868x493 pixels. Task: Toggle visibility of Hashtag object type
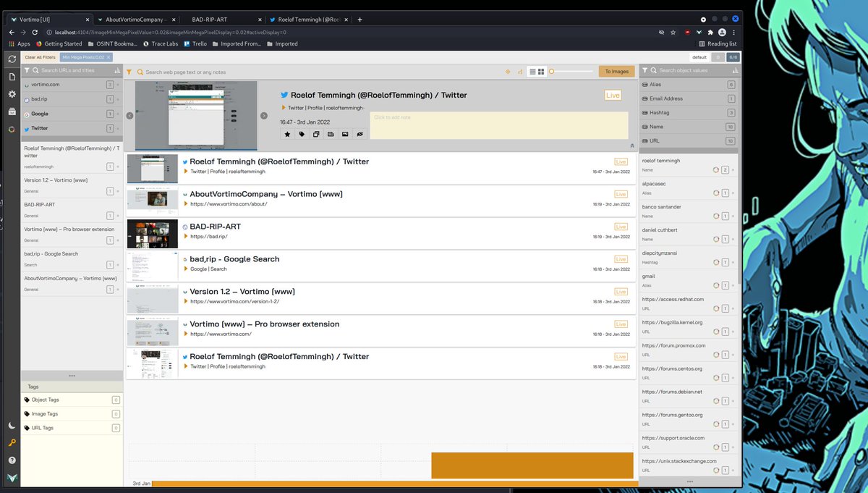645,112
